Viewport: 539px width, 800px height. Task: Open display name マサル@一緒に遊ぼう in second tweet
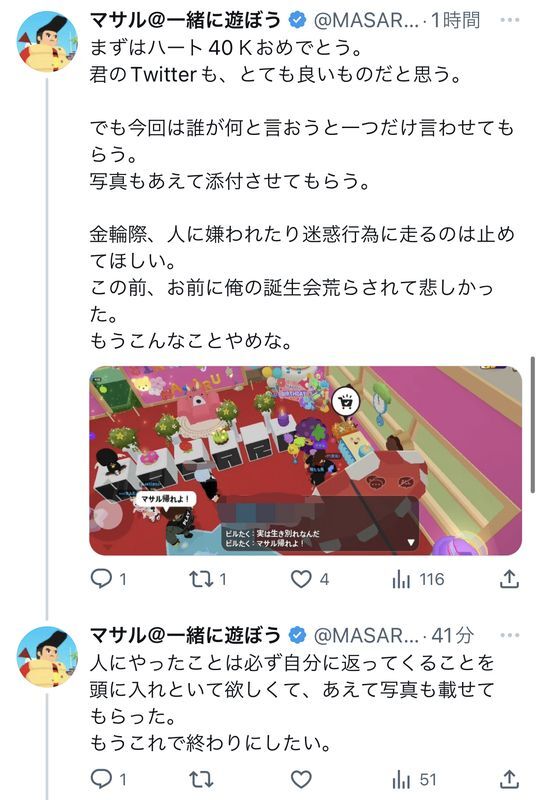click(x=186, y=635)
